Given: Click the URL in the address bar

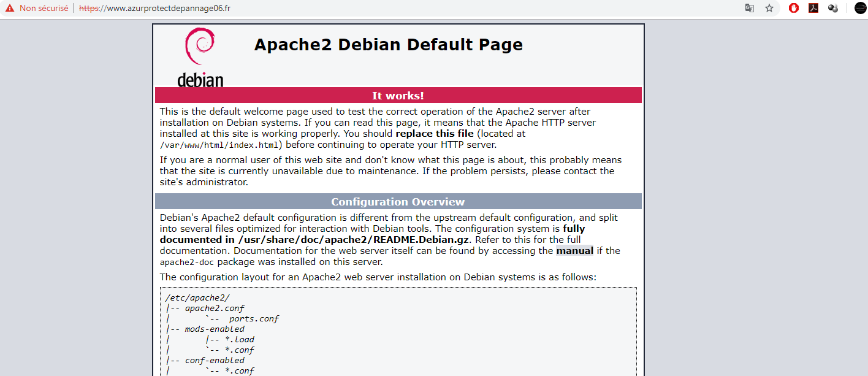Looking at the screenshot, I should pos(155,9).
